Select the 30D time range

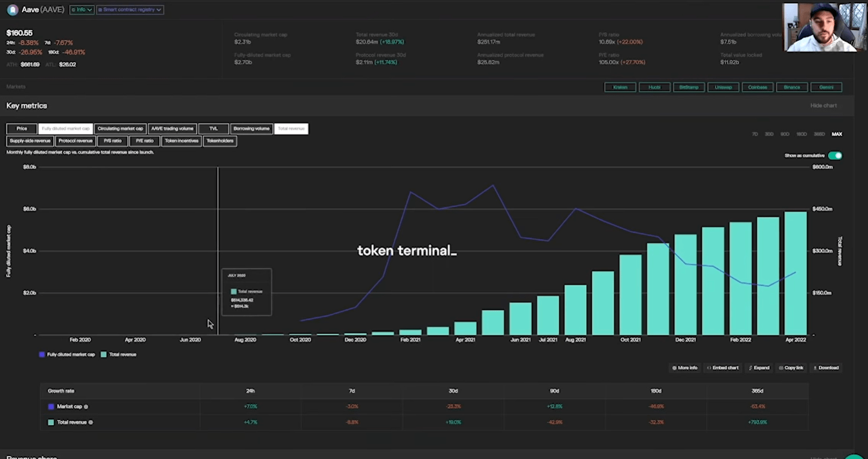pos(769,134)
